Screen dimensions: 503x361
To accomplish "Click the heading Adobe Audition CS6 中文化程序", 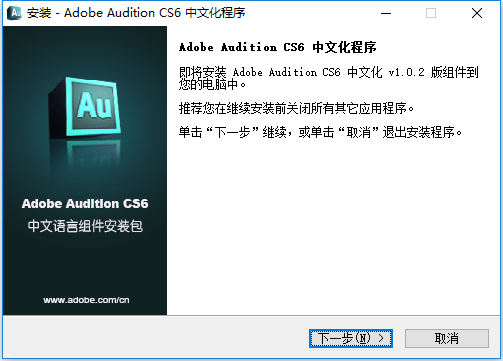I will tap(278, 47).
